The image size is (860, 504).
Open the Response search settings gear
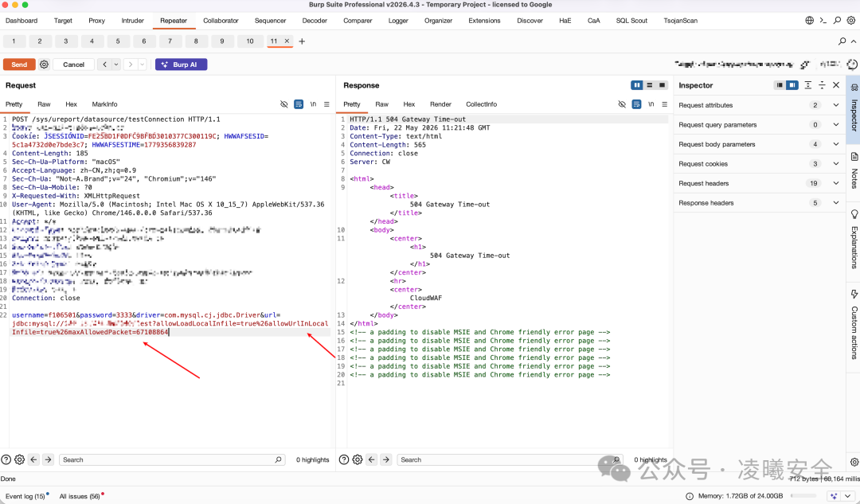click(358, 459)
